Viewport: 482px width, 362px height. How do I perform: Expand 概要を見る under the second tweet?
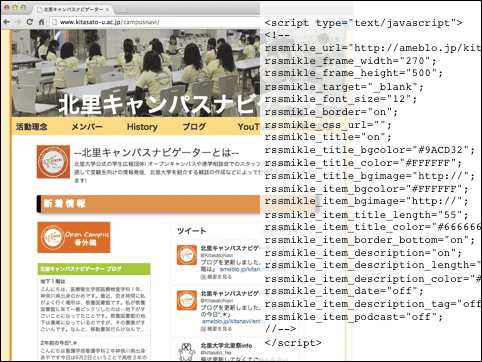pos(217,329)
